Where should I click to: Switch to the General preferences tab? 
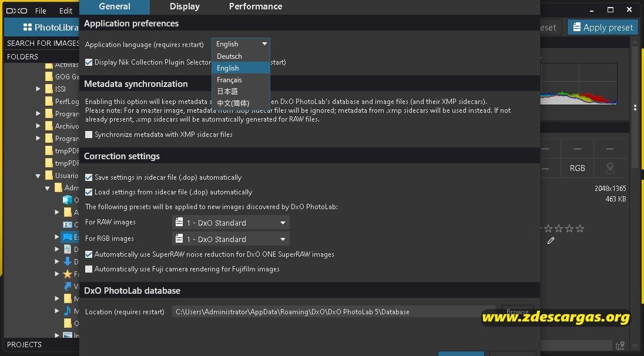tap(115, 6)
